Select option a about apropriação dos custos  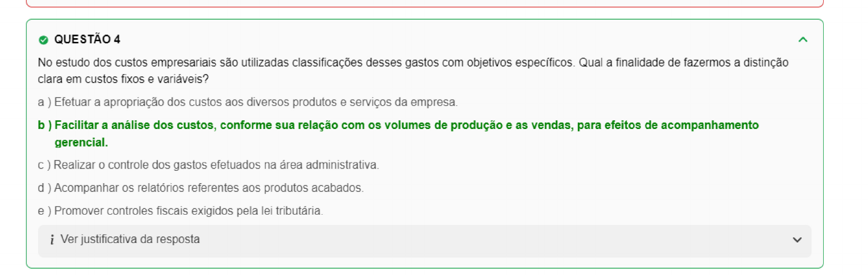pyautogui.click(x=256, y=102)
